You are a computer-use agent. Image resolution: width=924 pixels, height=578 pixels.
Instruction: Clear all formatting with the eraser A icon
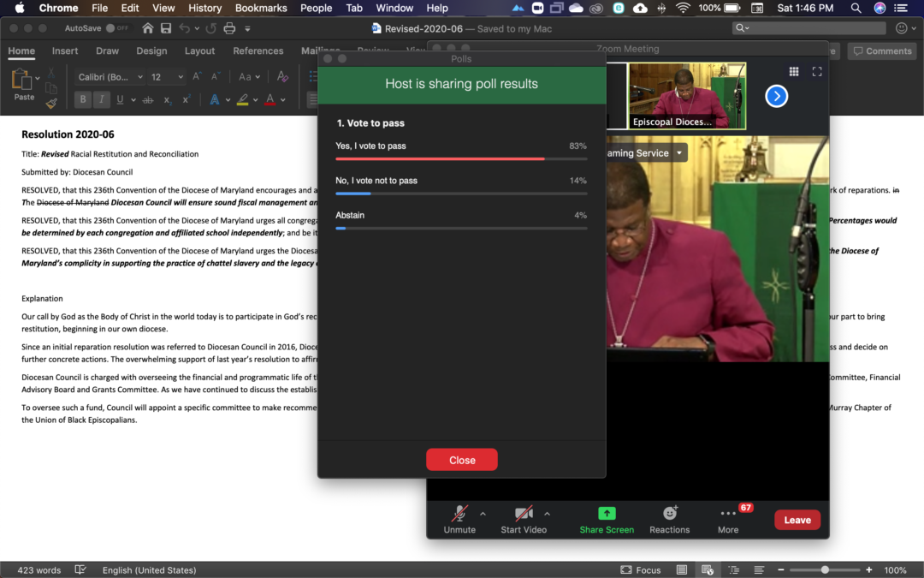point(282,77)
